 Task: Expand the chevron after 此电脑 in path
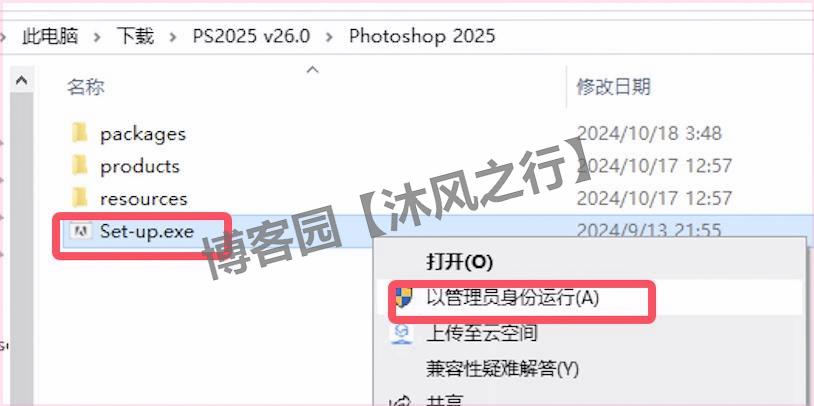(x=97, y=37)
